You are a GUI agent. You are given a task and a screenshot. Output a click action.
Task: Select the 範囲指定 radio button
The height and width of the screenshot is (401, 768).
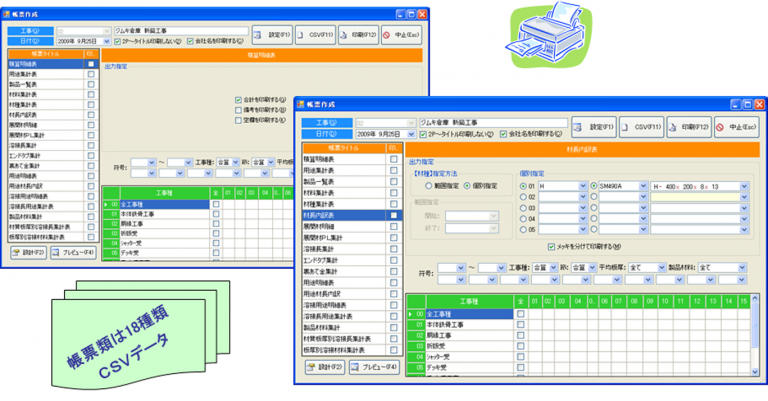(428, 186)
